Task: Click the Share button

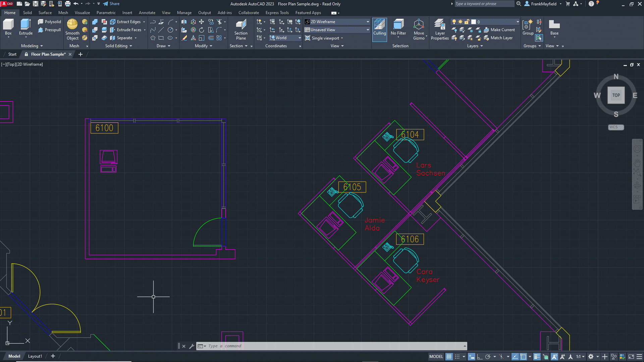Action: click(111, 4)
